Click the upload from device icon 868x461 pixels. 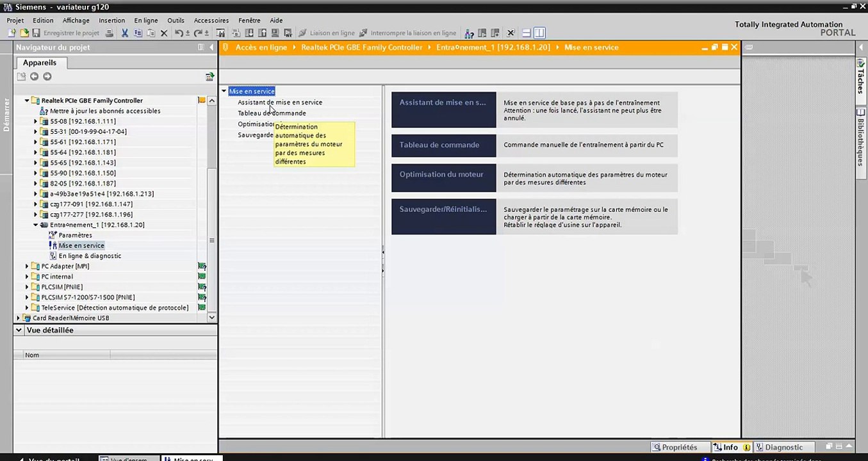[x=262, y=33]
